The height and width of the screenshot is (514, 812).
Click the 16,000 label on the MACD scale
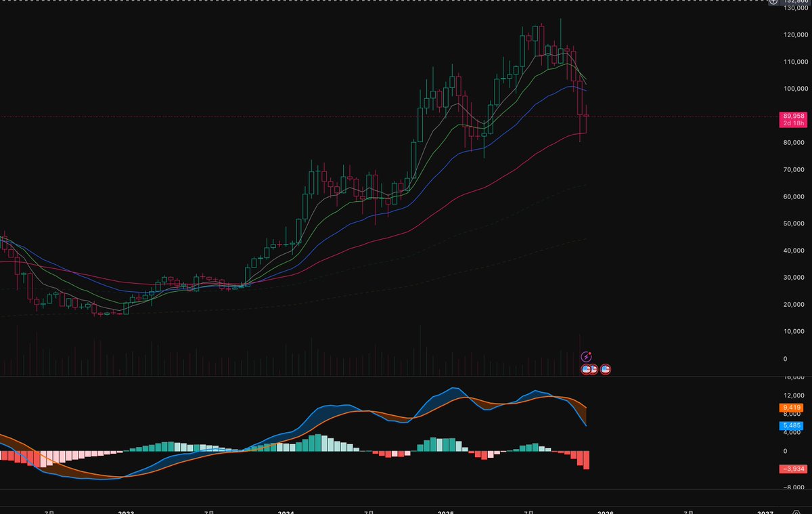[794, 377]
